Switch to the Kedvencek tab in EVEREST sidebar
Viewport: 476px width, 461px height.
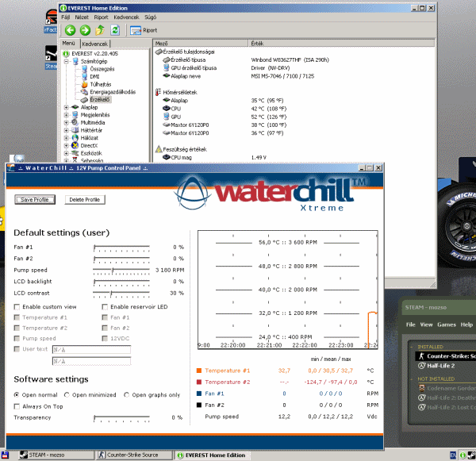tap(95, 44)
